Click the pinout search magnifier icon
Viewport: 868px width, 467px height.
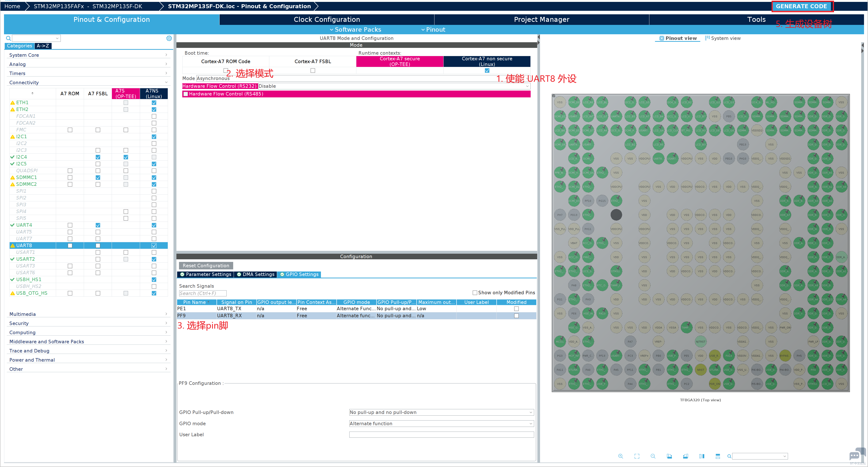click(x=729, y=456)
